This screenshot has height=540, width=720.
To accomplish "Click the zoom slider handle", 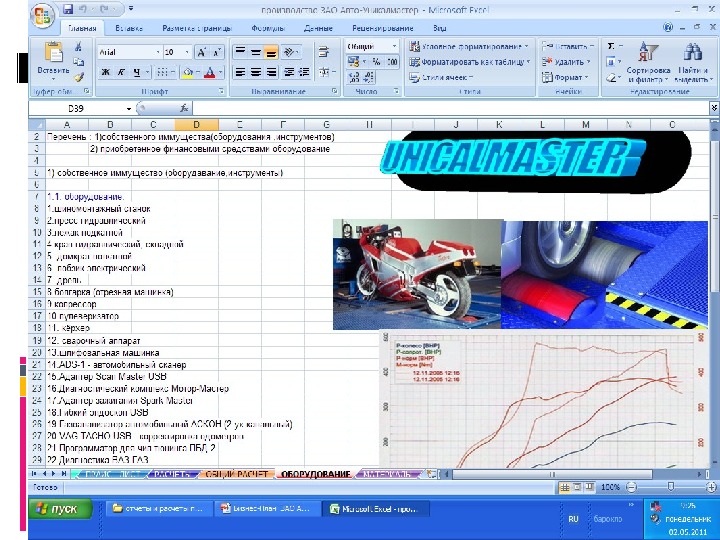I will click(670, 487).
